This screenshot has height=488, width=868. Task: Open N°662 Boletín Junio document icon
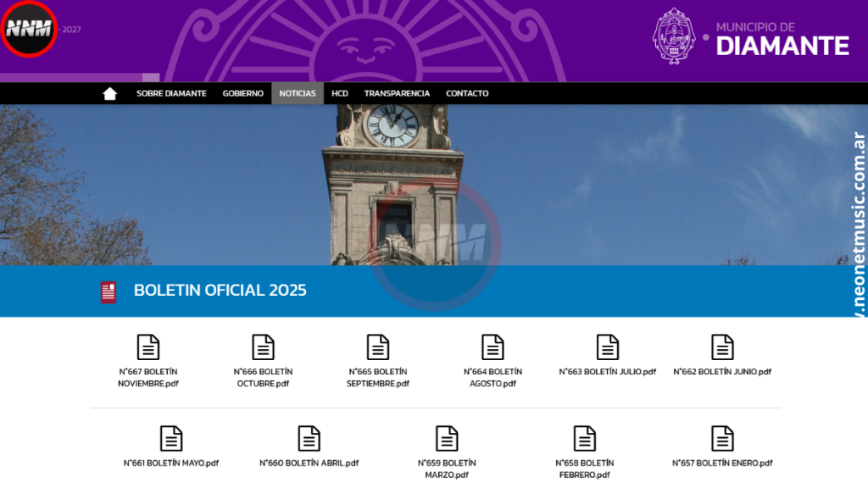pyautogui.click(x=722, y=347)
